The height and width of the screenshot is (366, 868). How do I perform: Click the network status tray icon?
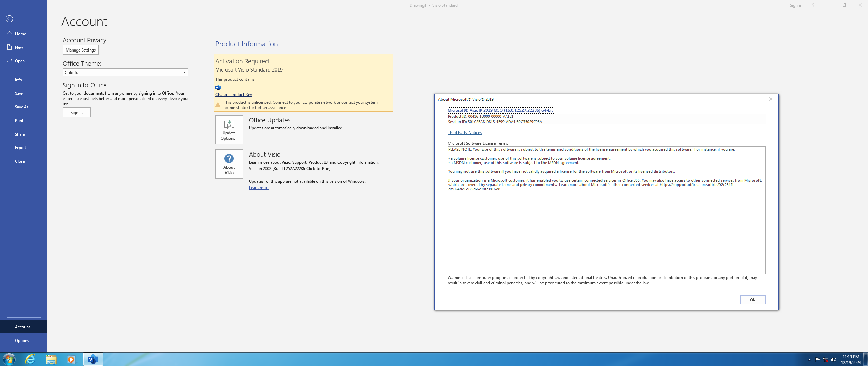(x=826, y=360)
